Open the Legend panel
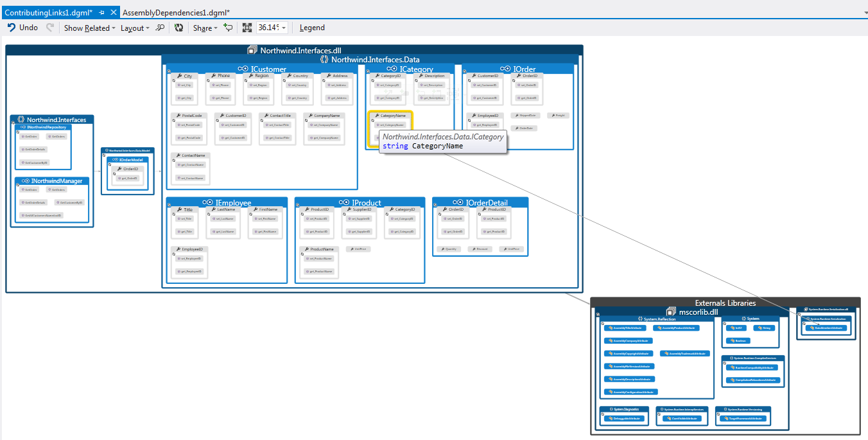868x440 pixels. (x=311, y=28)
